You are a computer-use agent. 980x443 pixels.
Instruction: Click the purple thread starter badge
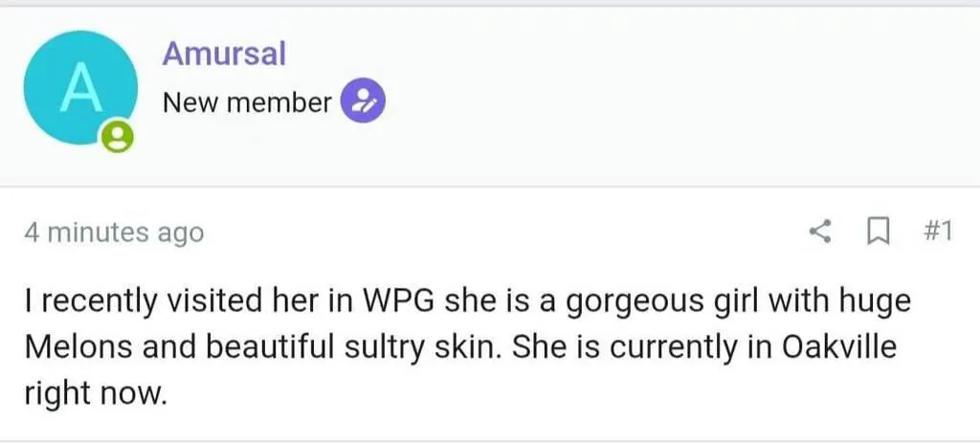(364, 101)
